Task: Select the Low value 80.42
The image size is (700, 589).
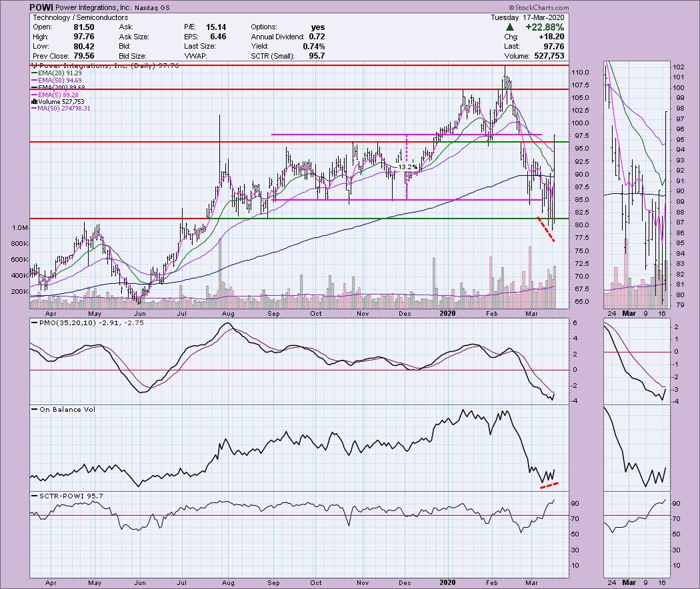Action: pyautogui.click(x=83, y=47)
